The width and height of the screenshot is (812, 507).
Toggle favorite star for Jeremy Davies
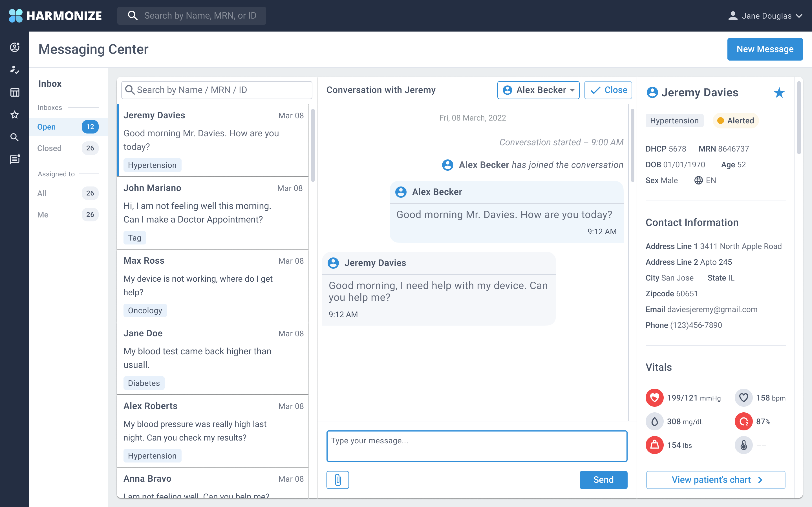pos(779,93)
